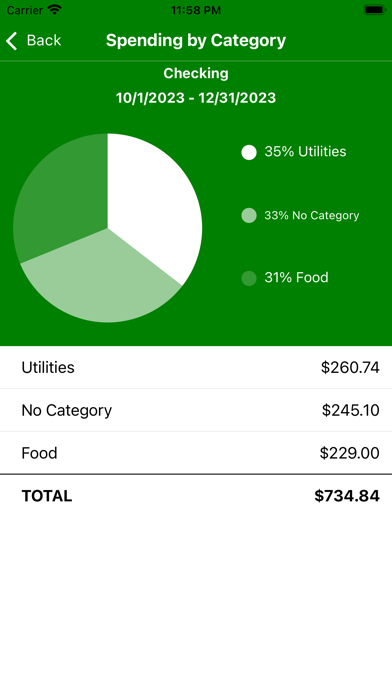Tap the dark green Food legend dot
392x696 pixels.
pos(249,278)
